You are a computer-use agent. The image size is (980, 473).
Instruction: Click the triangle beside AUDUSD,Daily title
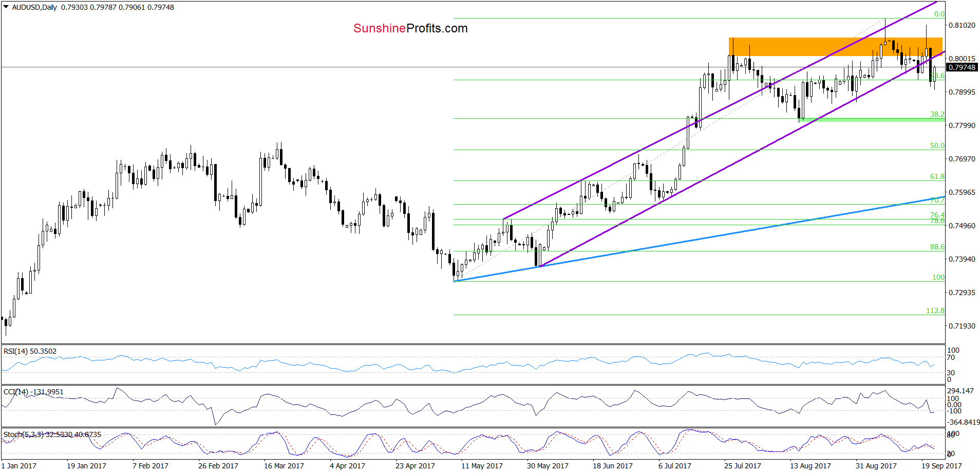point(6,7)
